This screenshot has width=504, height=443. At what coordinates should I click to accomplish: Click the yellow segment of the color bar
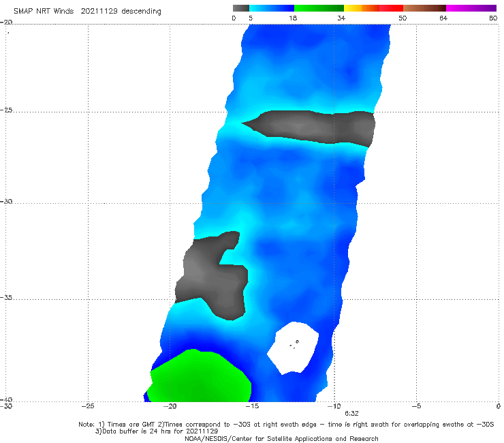coord(353,8)
